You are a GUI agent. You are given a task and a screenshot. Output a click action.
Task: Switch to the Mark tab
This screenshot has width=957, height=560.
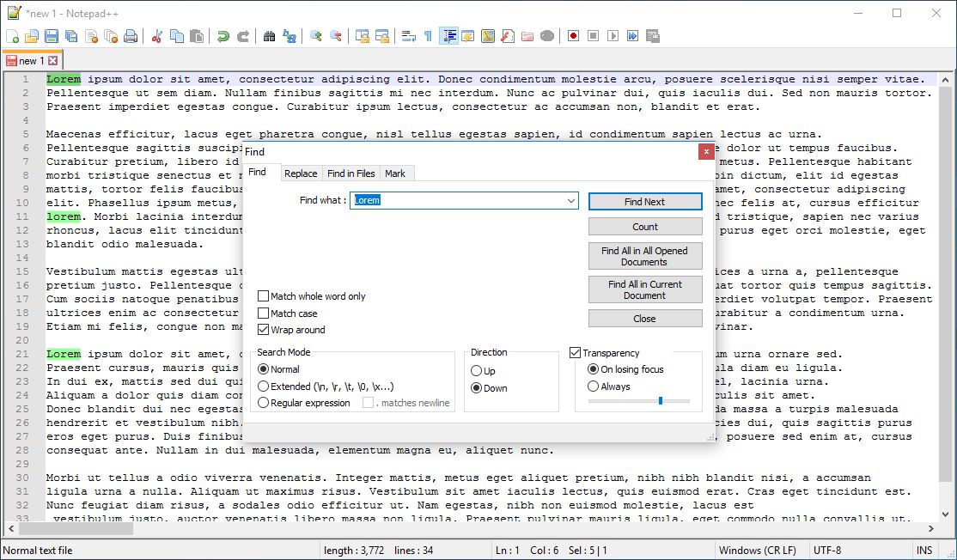pyautogui.click(x=395, y=173)
